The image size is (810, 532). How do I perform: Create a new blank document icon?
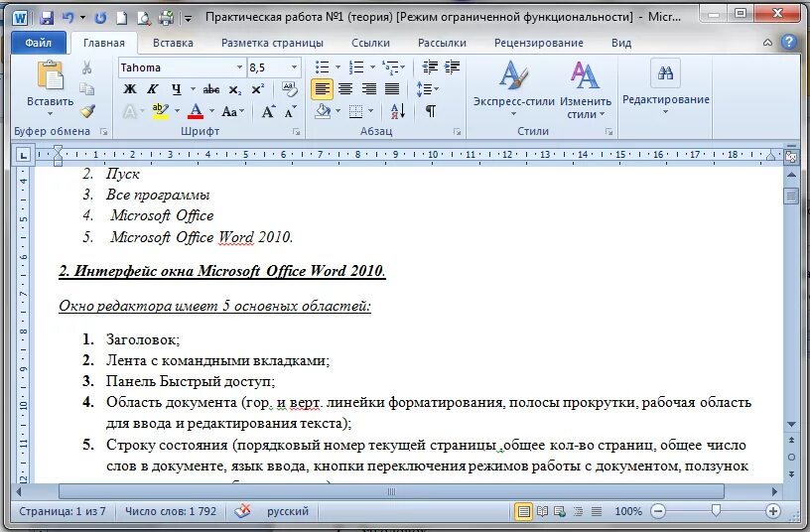click(x=122, y=18)
